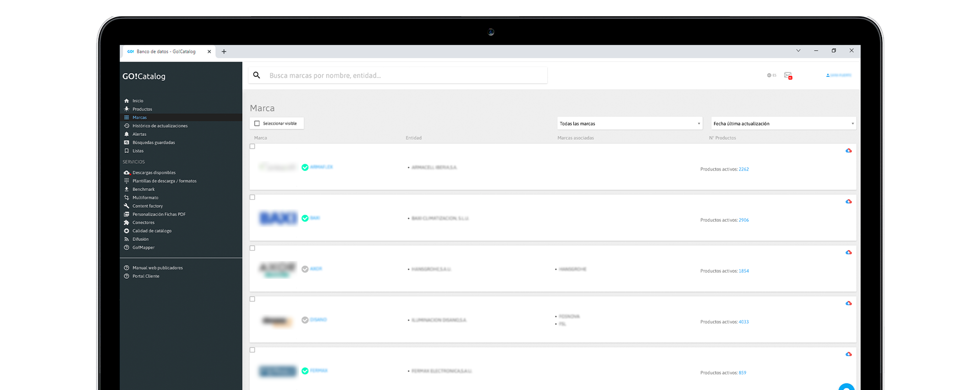
Task: Click the Multiformato crop icon
Action: (127, 198)
